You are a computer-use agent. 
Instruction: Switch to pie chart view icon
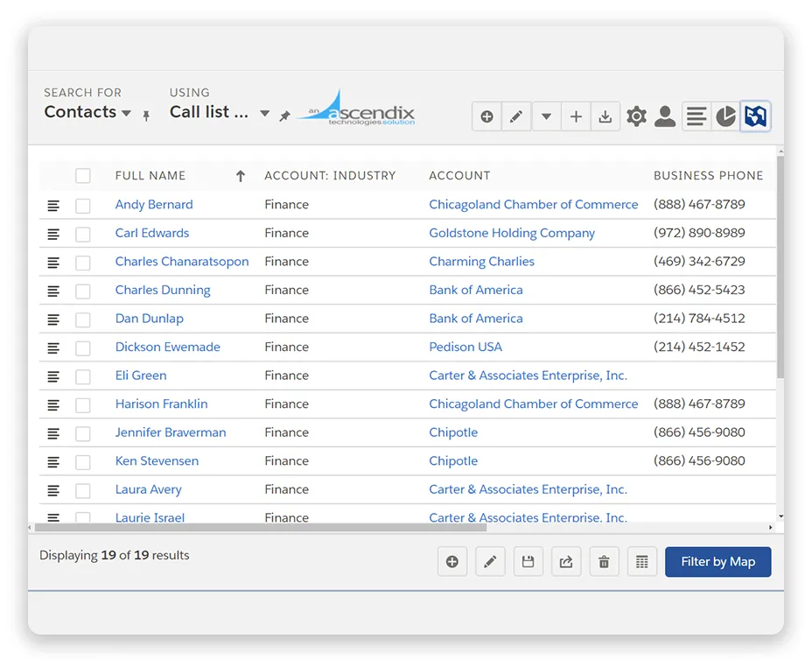pos(726,116)
